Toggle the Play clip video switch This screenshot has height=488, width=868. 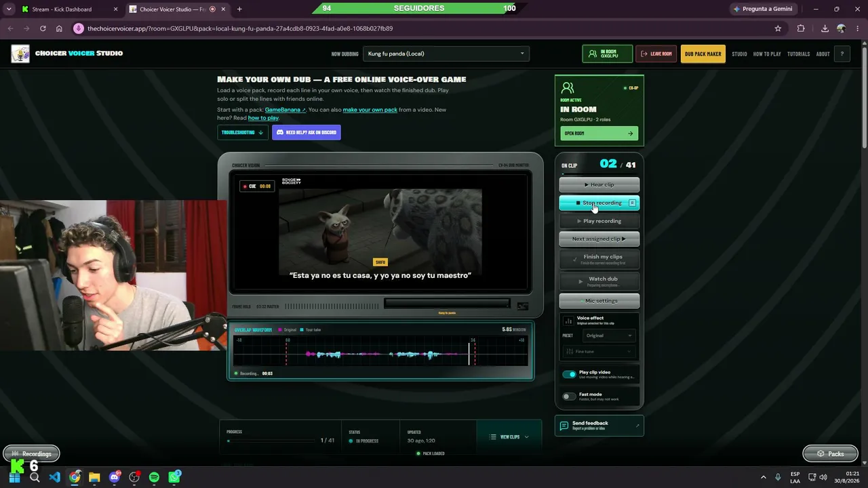(569, 374)
